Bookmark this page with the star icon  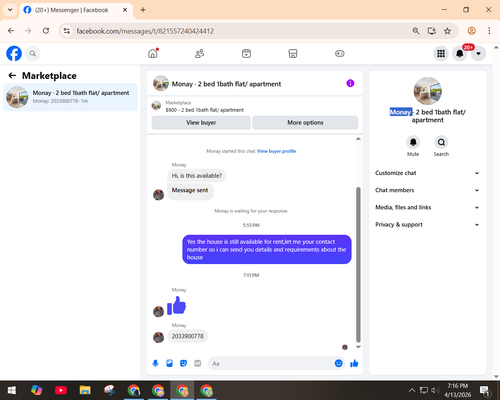pos(447,31)
